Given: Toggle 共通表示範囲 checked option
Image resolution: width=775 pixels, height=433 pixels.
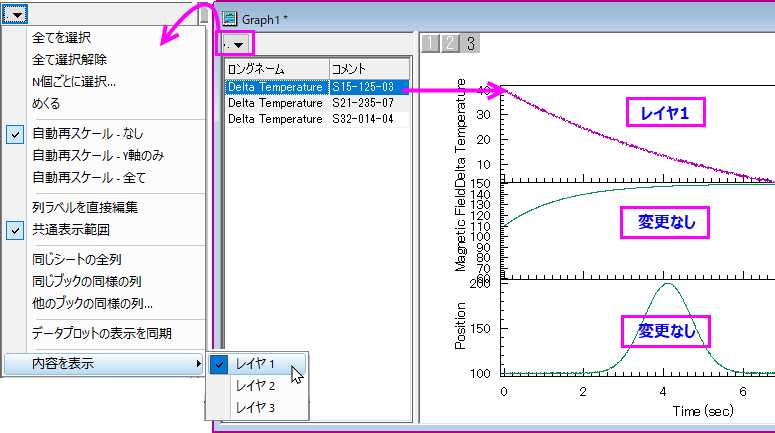Looking at the screenshot, I should tap(71, 230).
